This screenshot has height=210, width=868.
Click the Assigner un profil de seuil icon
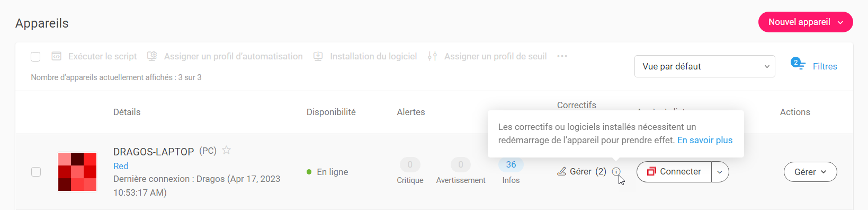click(x=432, y=56)
